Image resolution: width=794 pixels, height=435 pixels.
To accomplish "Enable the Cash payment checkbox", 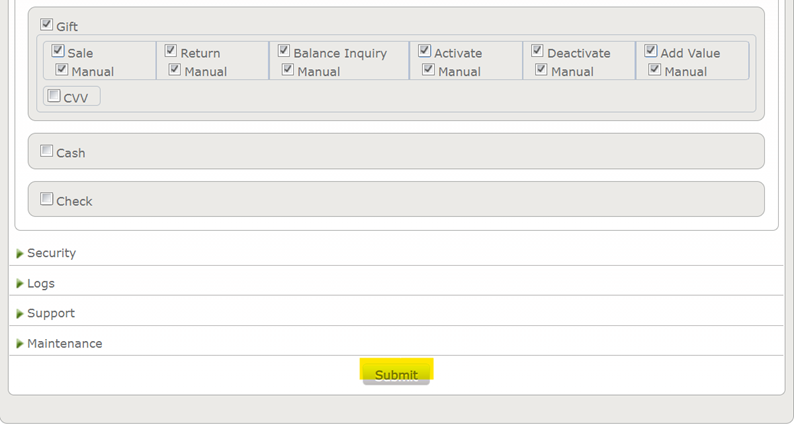I will 47,151.
